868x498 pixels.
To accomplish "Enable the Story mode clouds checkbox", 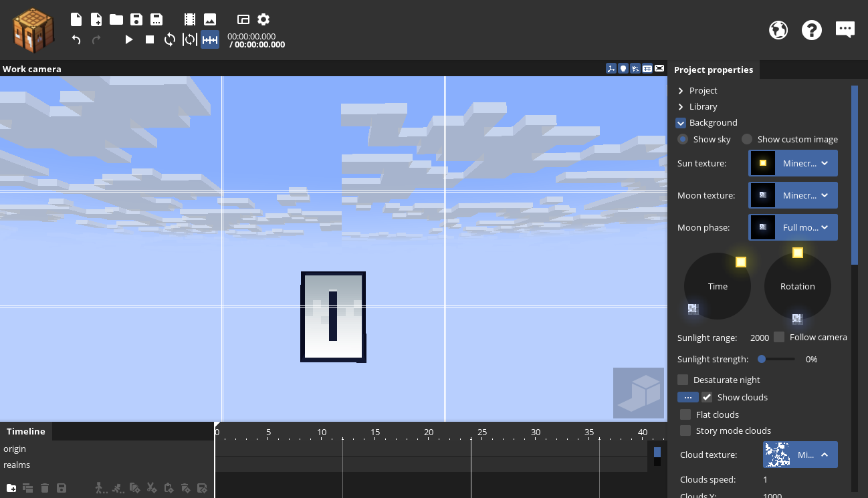I will 685,430.
